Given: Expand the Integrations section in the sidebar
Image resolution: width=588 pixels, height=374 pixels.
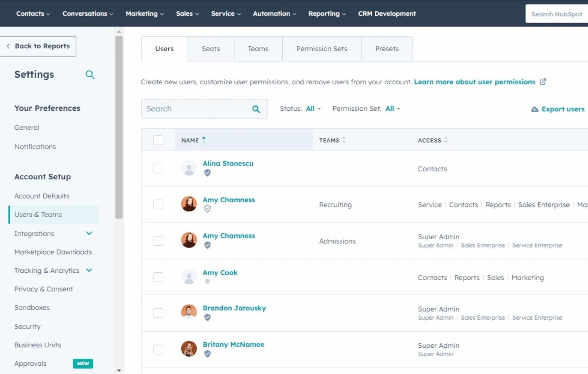Looking at the screenshot, I should pos(89,233).
